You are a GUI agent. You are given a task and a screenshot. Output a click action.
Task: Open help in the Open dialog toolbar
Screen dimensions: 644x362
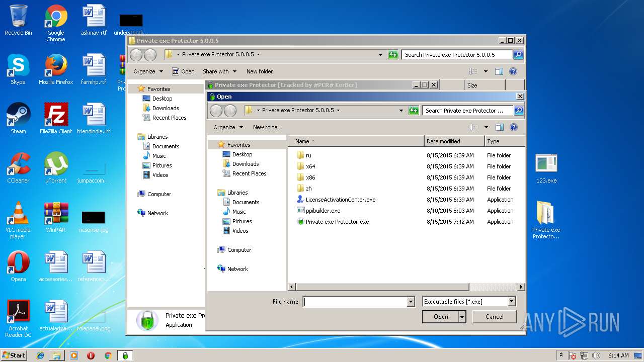click(x=514, y=127)
